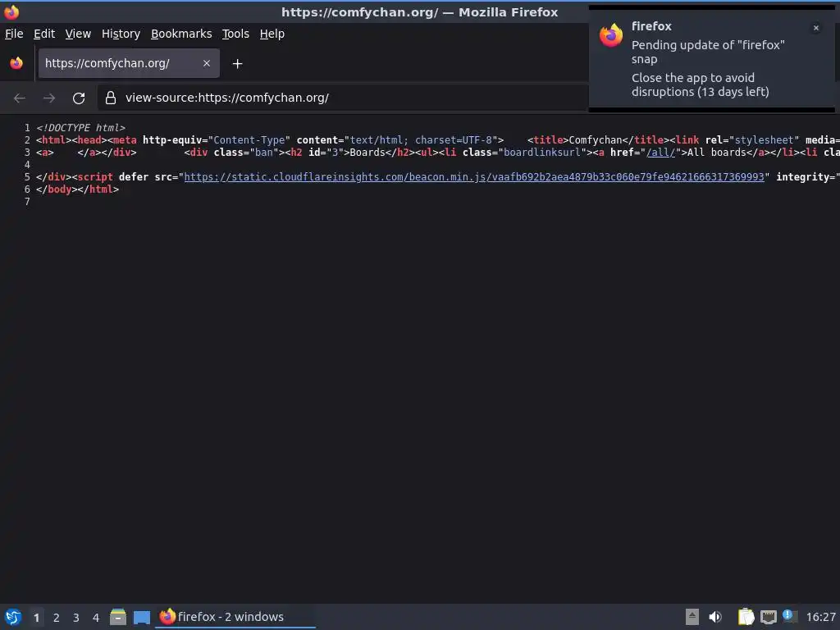Click the <!DOCTYPE html> text on line 1
Screen dimensions: 840x630
(x=81, y=127)
